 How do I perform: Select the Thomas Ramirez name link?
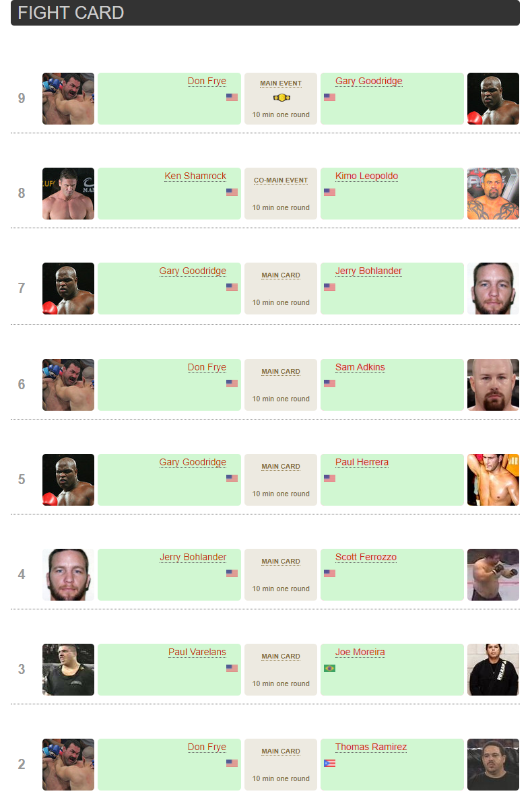(x=371, y=747)
